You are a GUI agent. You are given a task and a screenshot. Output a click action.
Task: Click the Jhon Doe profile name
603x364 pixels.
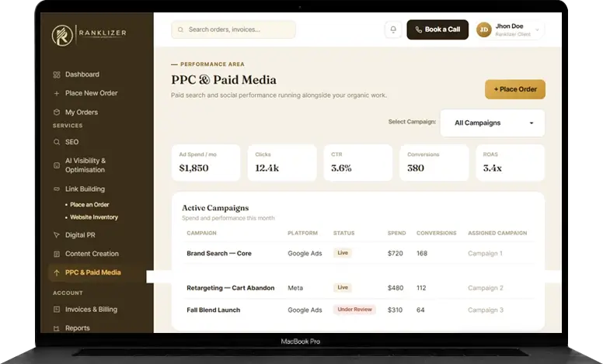509,26
